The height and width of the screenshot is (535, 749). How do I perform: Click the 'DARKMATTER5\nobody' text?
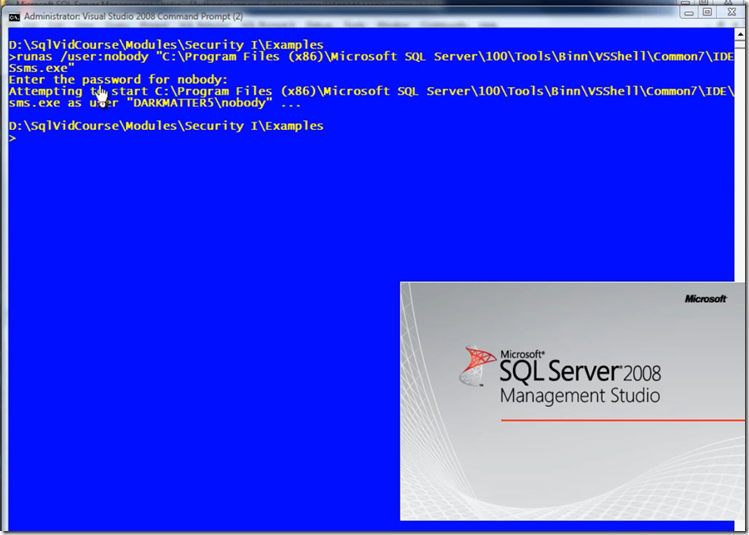point(199,103)
